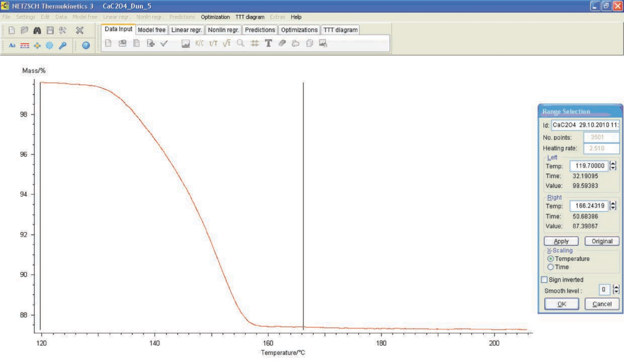
Task: Click the load data file icon
Action: (122, 43)
